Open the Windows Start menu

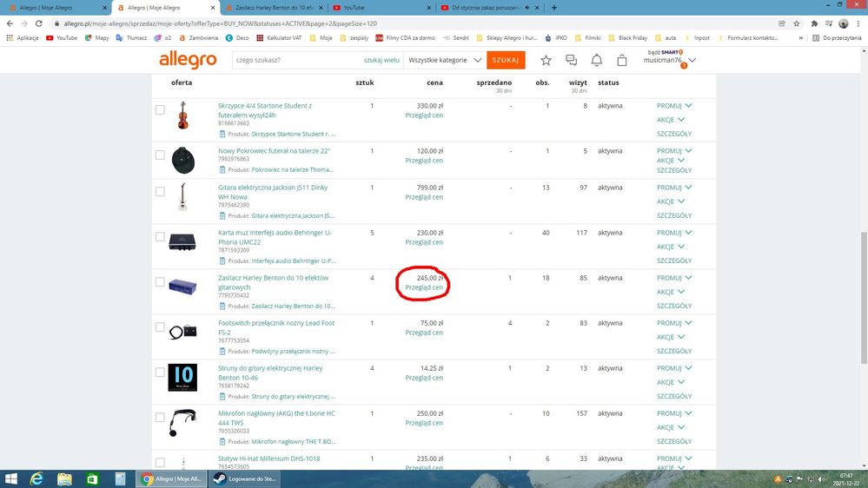click(x=10, y=478)
